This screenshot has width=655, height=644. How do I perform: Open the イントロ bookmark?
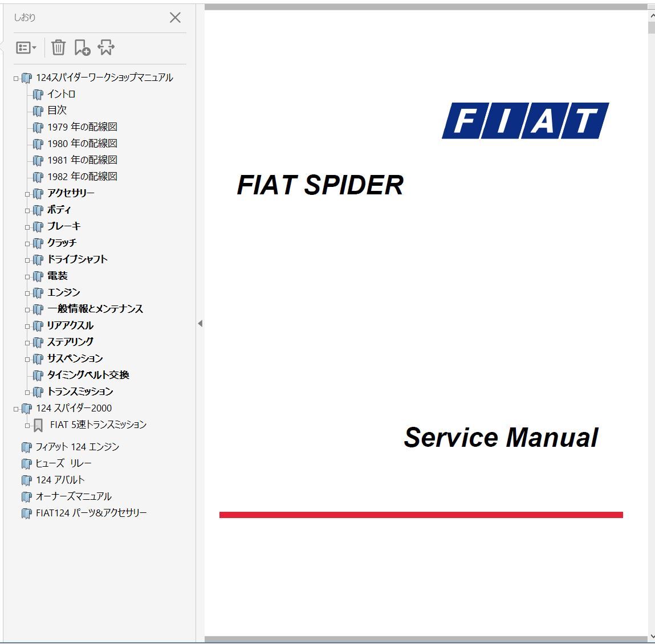point(61,94)
